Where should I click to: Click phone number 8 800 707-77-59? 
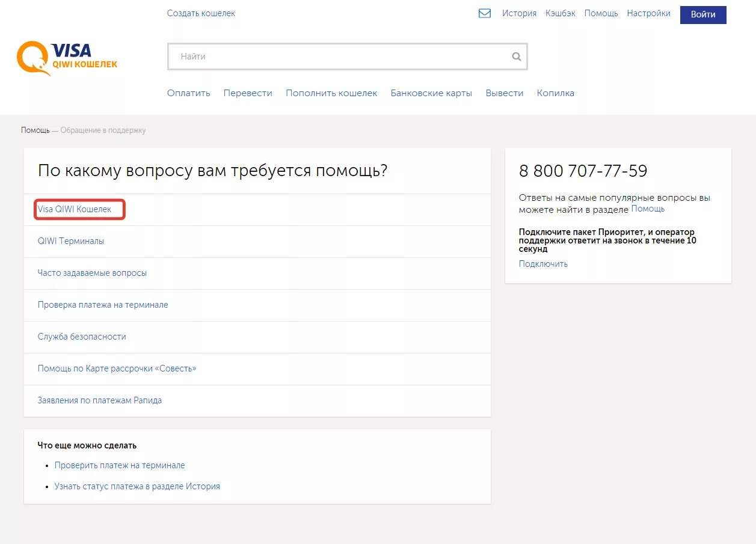click(x=583, y=171)
